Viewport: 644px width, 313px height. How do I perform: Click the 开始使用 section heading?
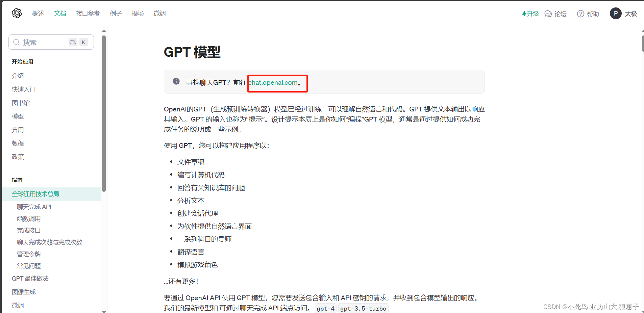tap(23, 61)
